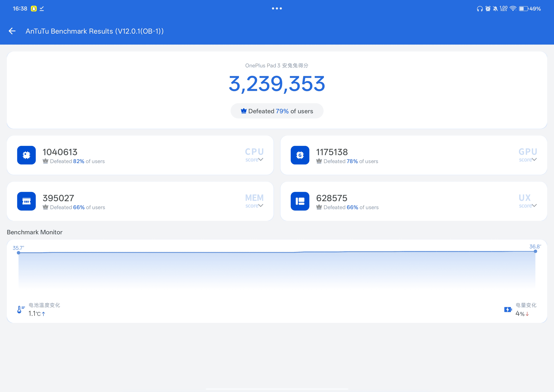Click the MEM memory module icon
554x392 pixels.
tap(27, 201)
